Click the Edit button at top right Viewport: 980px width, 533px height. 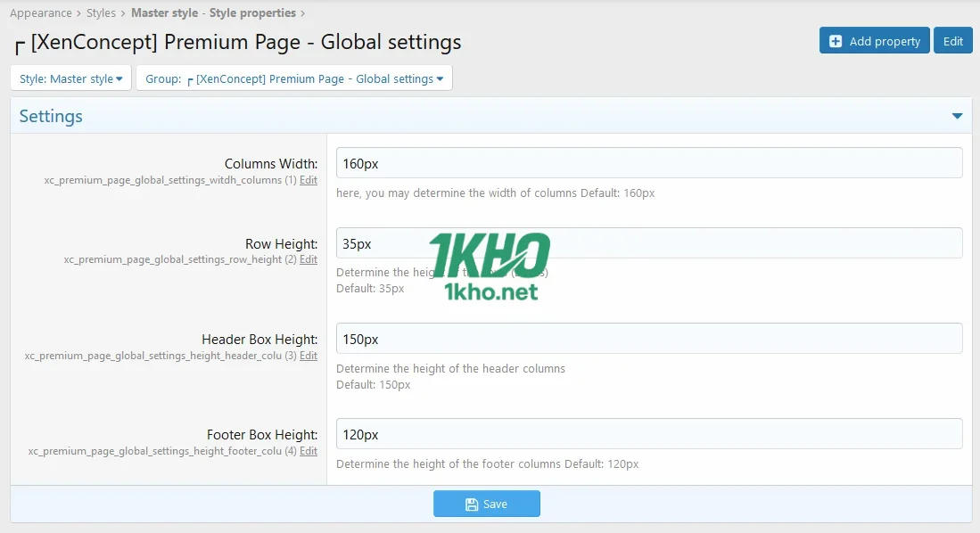pos(952,40)
